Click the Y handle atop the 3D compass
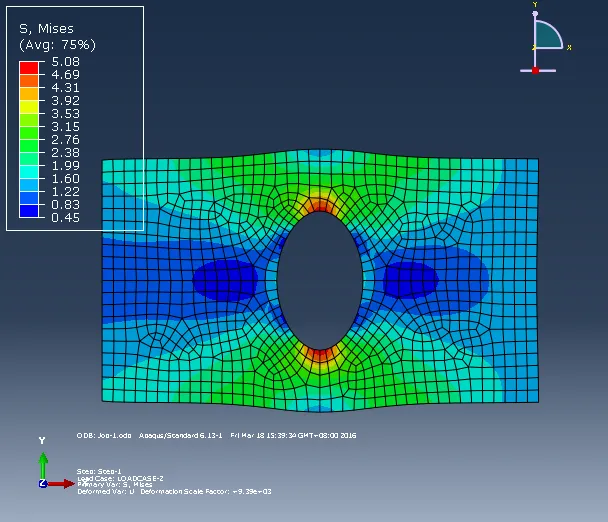 535,14
